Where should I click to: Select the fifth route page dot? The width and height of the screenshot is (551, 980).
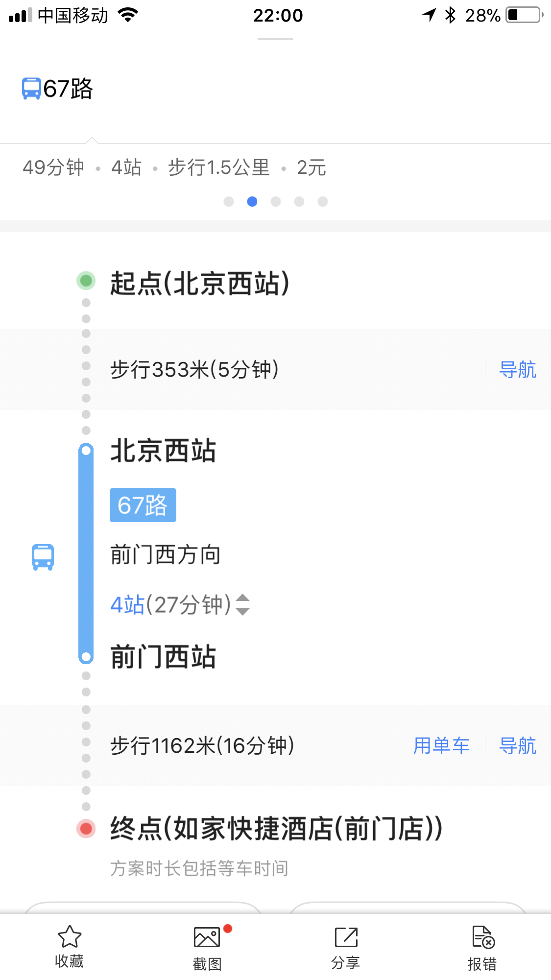[323, 202]
